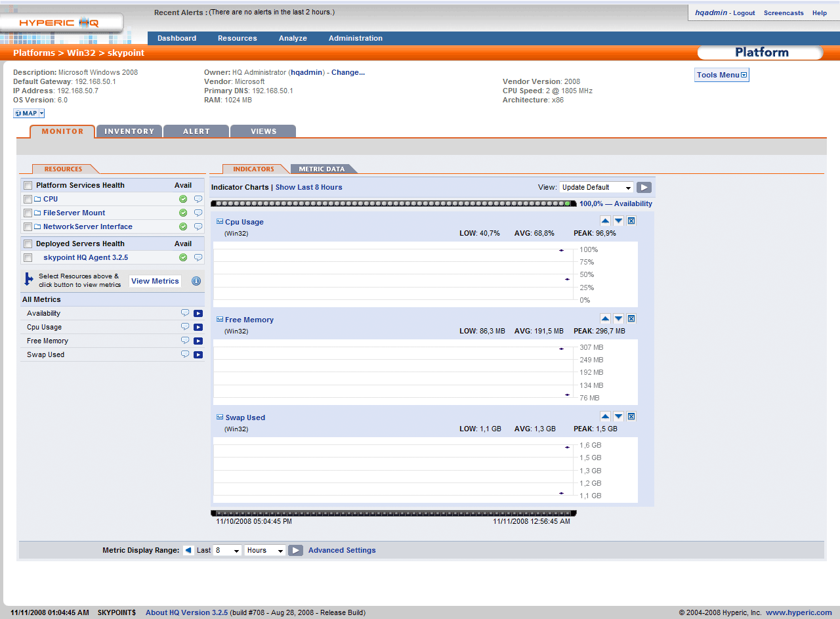This screenshot has height=619, width=840.
Task: Tick the NetworkServer Interface checkbox
Action: (x=28, y=227)
